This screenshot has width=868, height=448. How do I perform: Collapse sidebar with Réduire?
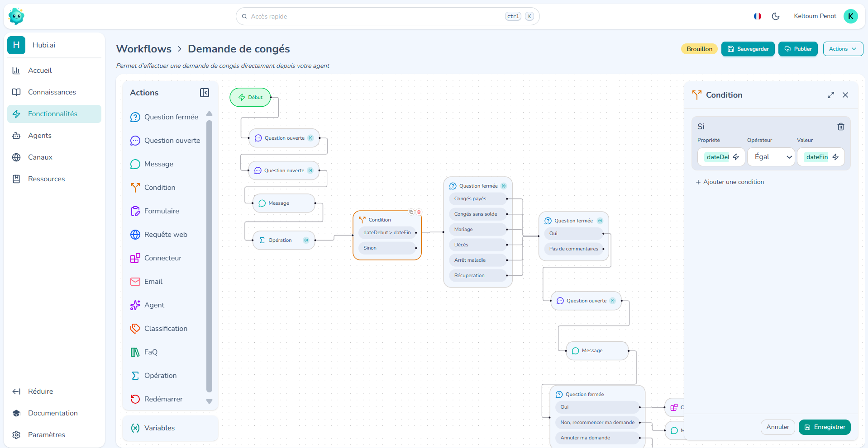pos(54,391)
